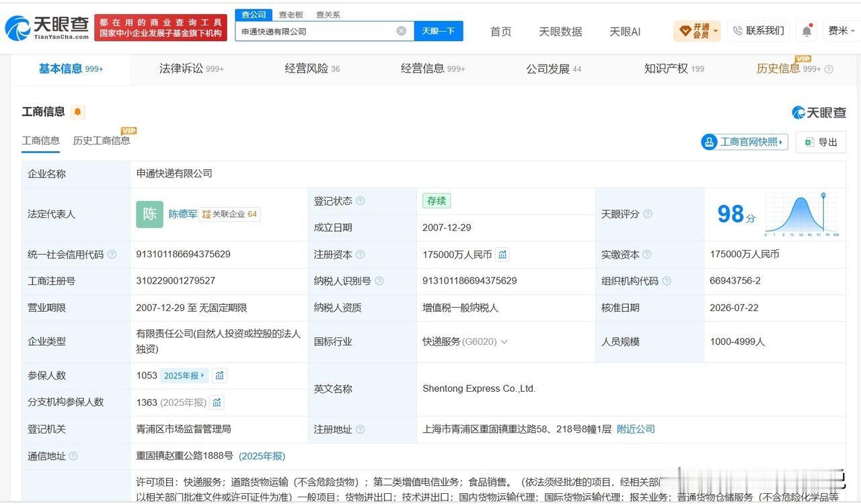Click the 98分 score distribution chart
Image resolution: width=861 pixels, height=504 pixels.
click(x=801, y=214)
